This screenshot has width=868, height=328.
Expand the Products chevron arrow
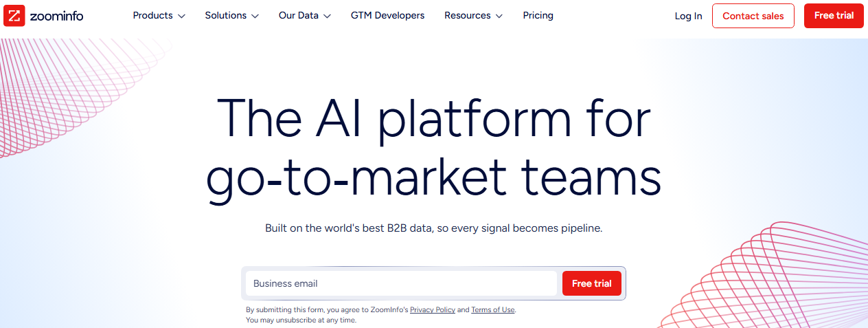click(x=181, y=16)
